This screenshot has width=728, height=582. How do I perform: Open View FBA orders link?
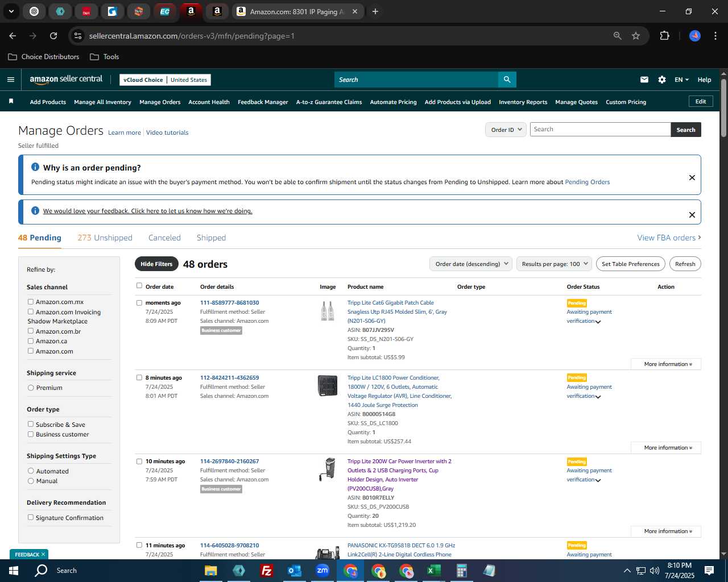(669, 238)
